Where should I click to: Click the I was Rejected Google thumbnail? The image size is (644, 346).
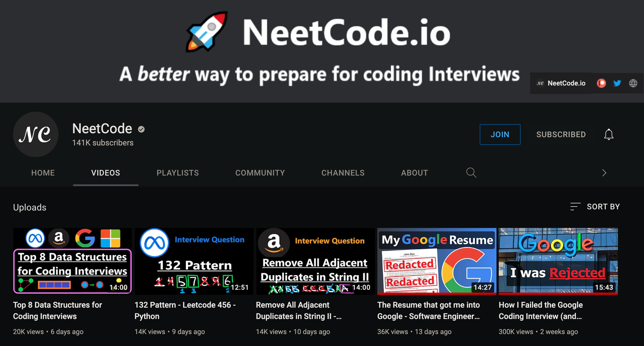[558, 261]
